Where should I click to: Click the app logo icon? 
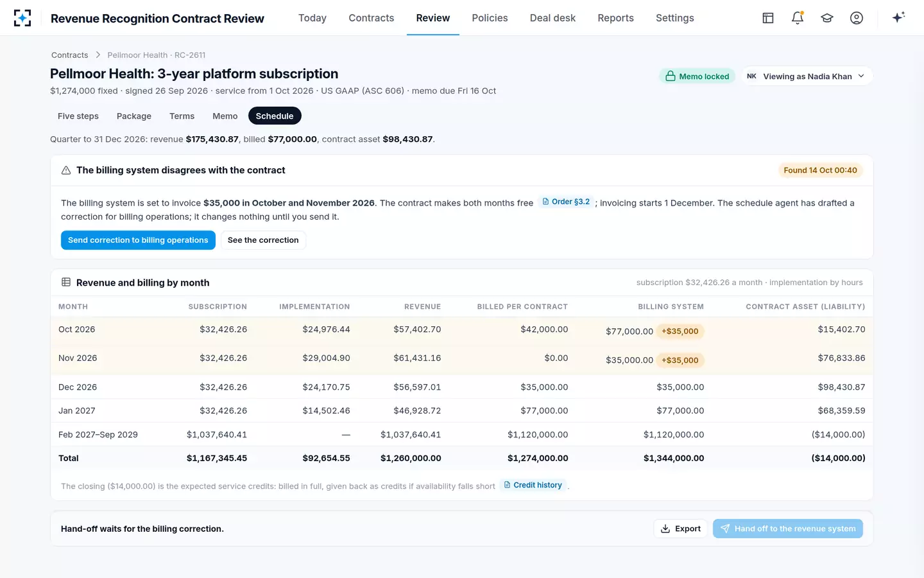(22, 18)
